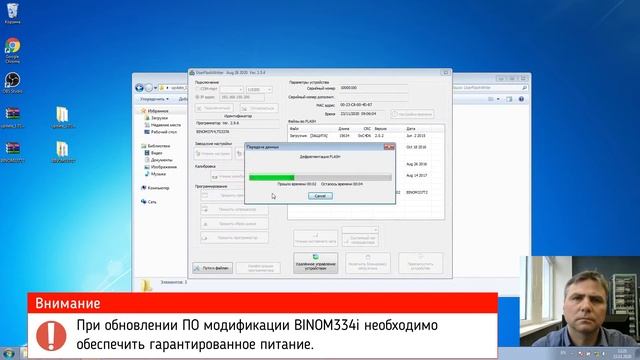Screen dimensions: 640x360
Task: Click the IP address input field
Action: [x=242, y=97]
